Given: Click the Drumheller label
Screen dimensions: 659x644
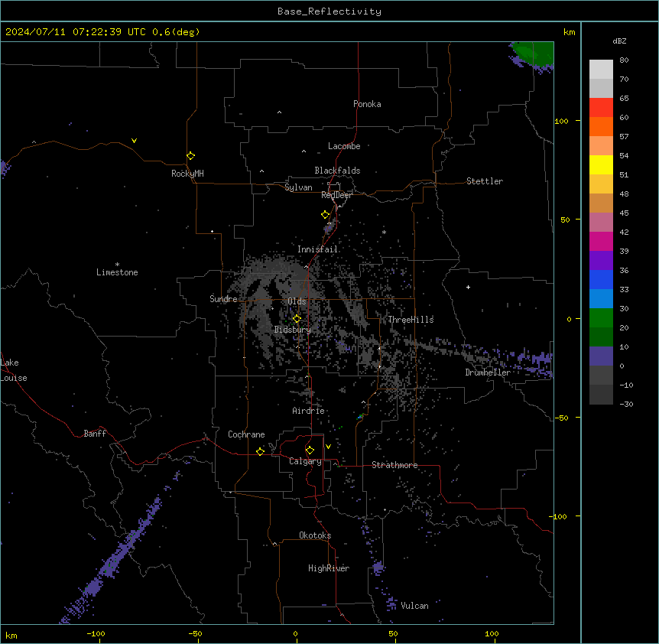Looking at the screenshot, I should [488, 372].
